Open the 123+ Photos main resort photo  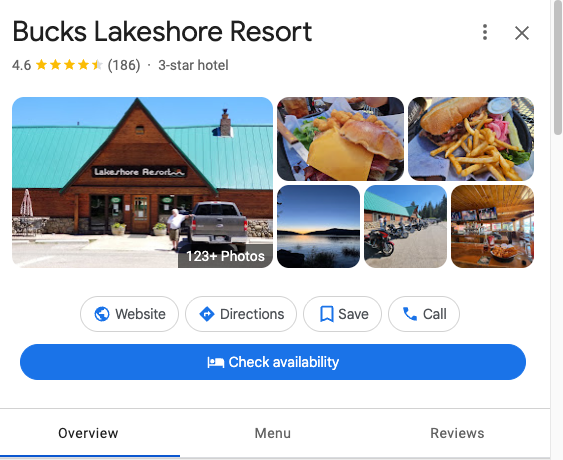(142, 182)
